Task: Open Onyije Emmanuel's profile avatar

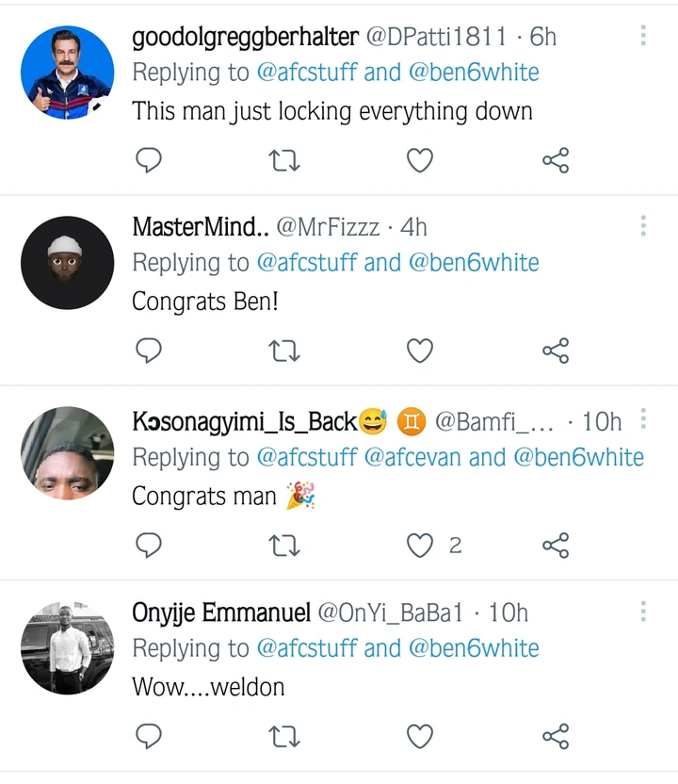Action: (67, 648)
